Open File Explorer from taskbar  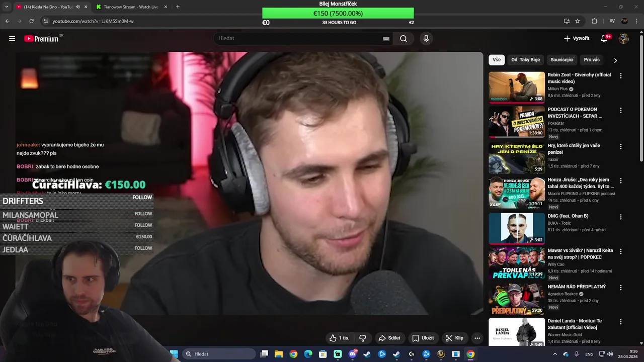coord(278,354)
